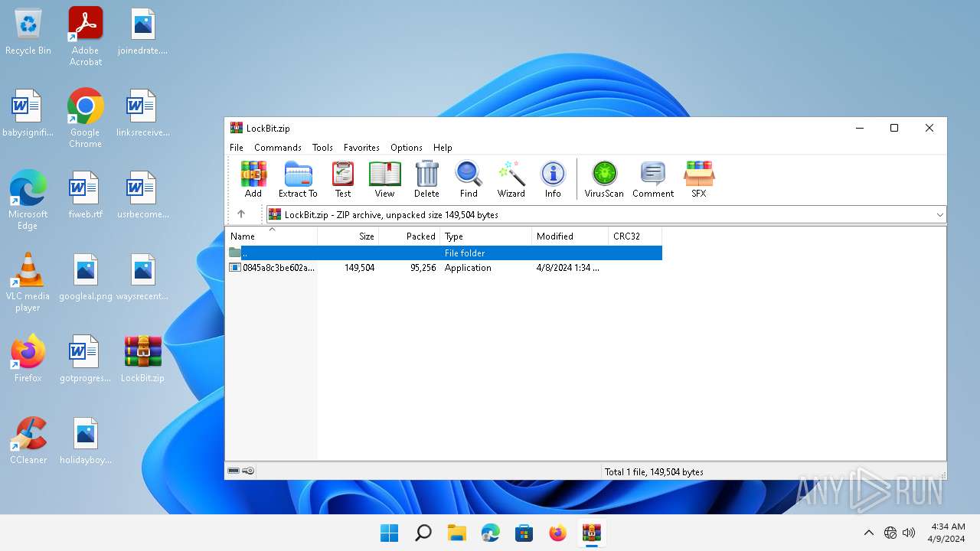
Task: Open Microsoft Store from taskbar
Action: click(524, 533)
